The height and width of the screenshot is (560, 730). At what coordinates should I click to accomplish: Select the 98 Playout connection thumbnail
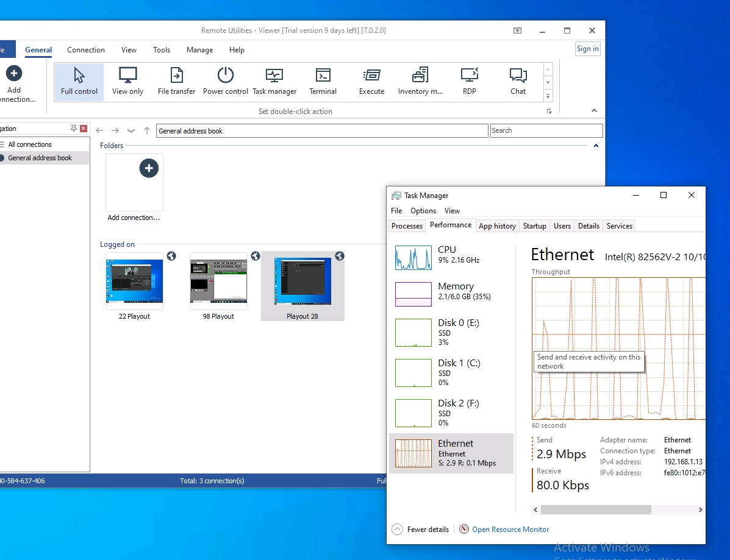click(x=218, y=282)
